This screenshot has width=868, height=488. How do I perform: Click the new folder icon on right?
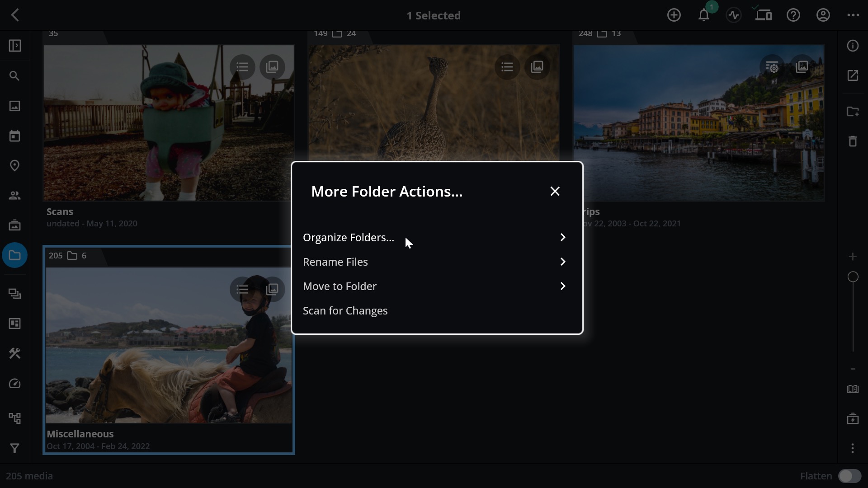pos(853,112)
